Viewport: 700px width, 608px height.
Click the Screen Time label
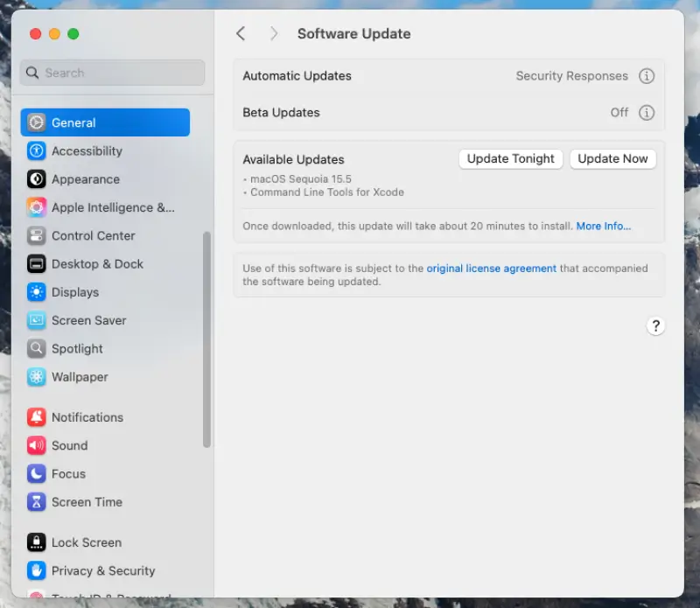[x=87, y=502]
